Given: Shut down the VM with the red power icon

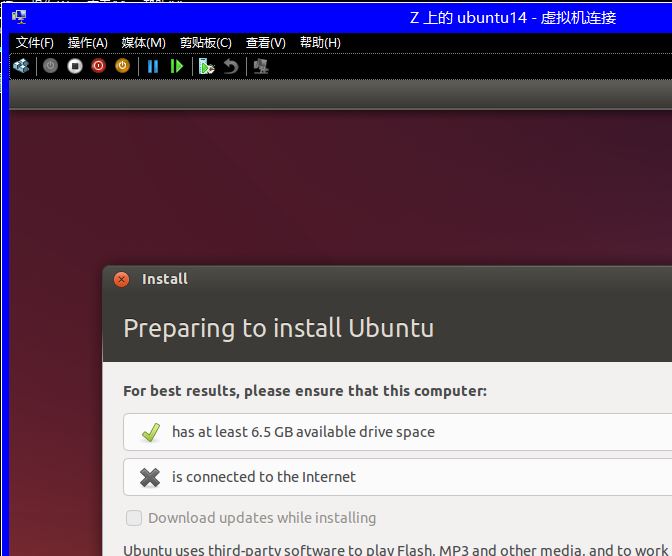Looking at the screenshot, I should [99, 66].
